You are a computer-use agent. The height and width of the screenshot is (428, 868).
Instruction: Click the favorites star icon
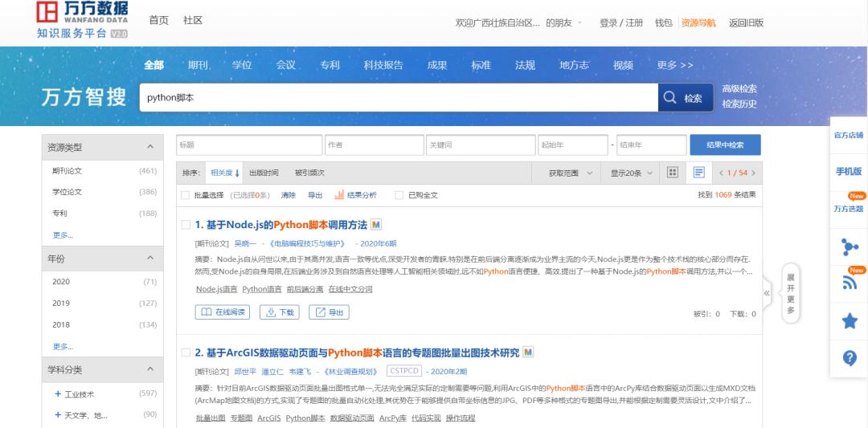click(x=850, y=320)
